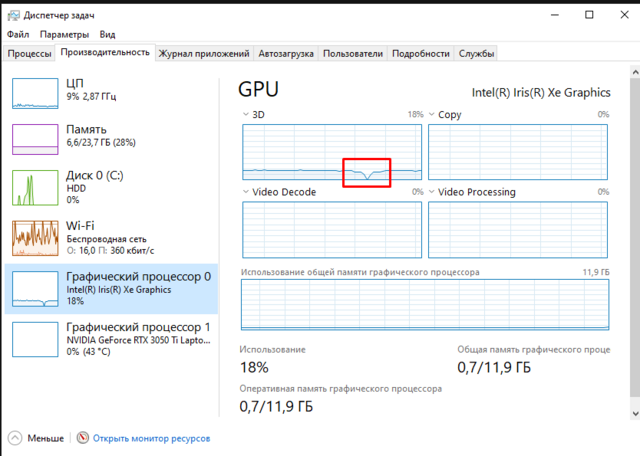The image size is (640, 456).
Task: Click the resource monitor icon
Action: click(83, 438)
